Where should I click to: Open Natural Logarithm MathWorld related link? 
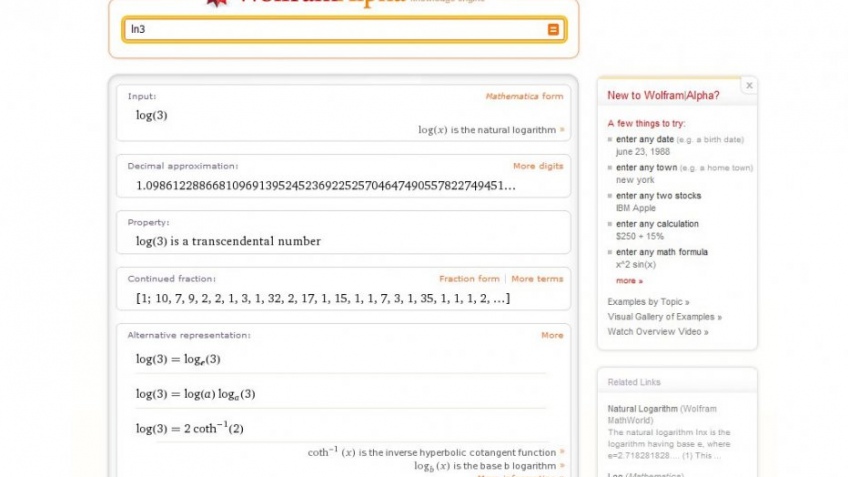(661, 414)
